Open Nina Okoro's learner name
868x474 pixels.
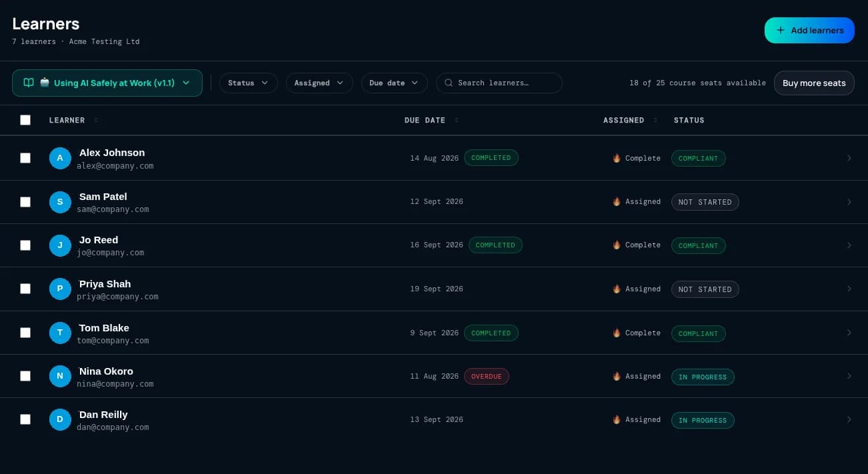coord(106,371)
